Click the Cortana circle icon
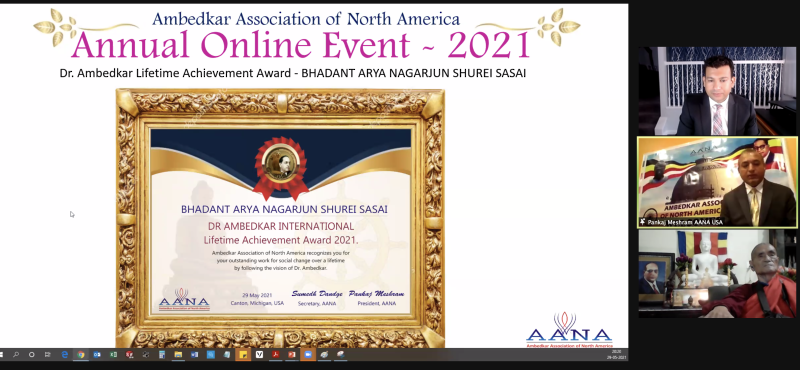 click(x=32, y=355)
